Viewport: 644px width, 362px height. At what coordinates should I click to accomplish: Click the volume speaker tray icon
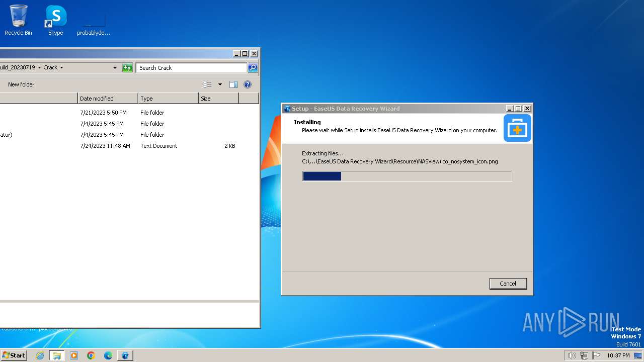tap(572, 355)
